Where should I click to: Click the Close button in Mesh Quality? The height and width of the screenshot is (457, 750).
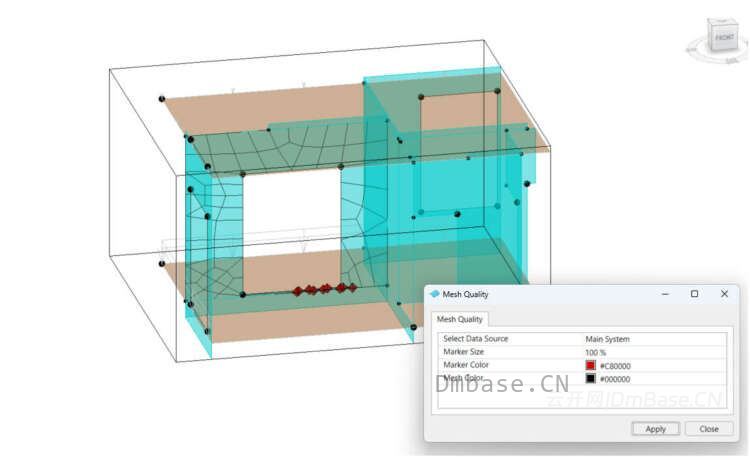point(708,429)
